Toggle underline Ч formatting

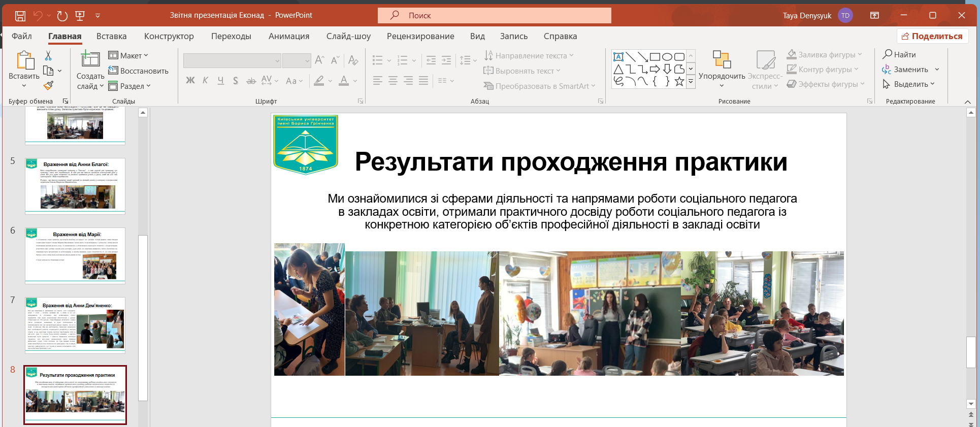pyautogui.click(x=220, y=80)
